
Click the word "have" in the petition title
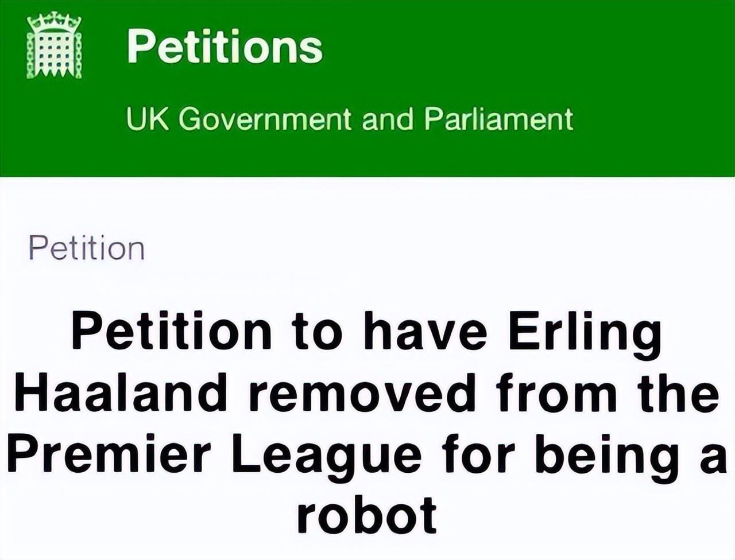425,333
